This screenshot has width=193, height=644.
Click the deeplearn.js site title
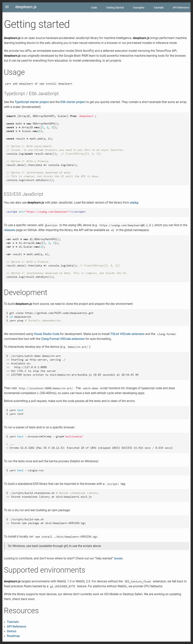[26, 7]
